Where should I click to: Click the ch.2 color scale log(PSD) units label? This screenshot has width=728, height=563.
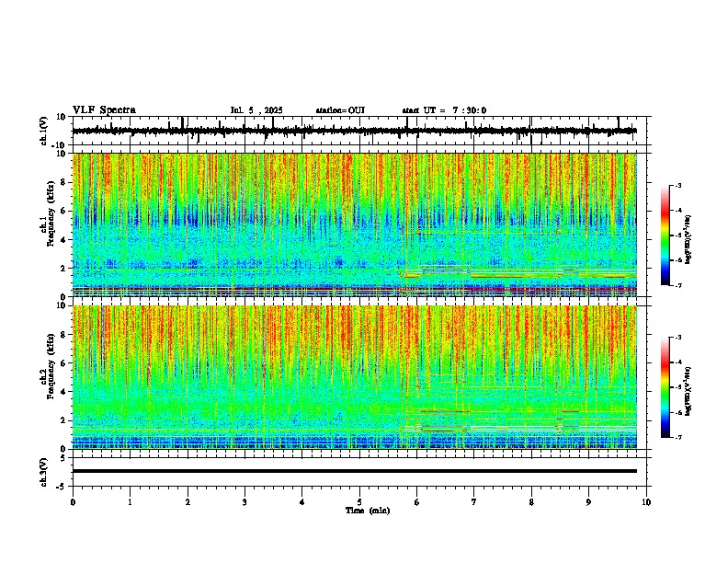coord(688,391)
